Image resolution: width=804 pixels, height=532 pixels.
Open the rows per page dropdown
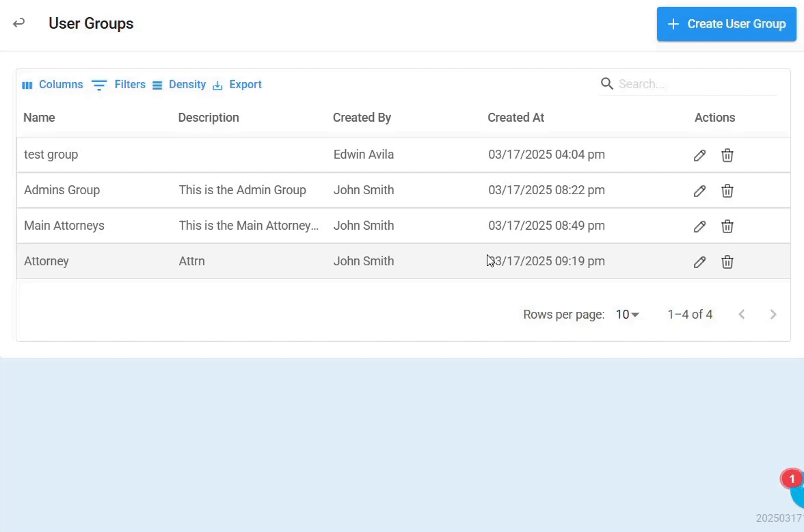click(627, 315)
